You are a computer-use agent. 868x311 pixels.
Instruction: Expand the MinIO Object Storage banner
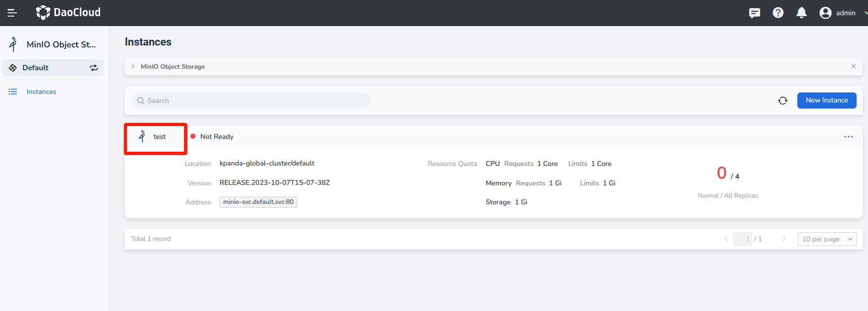[x=133, y=66]
